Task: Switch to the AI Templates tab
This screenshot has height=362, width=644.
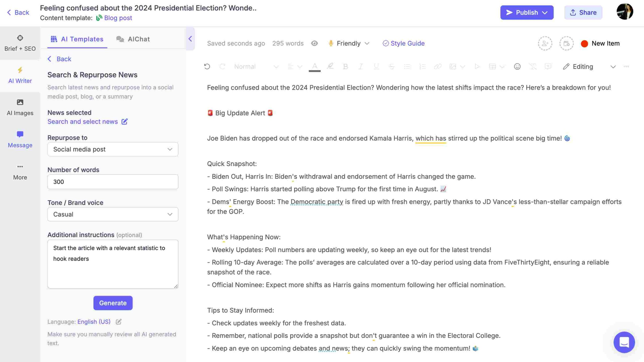Action: [76, 38]
